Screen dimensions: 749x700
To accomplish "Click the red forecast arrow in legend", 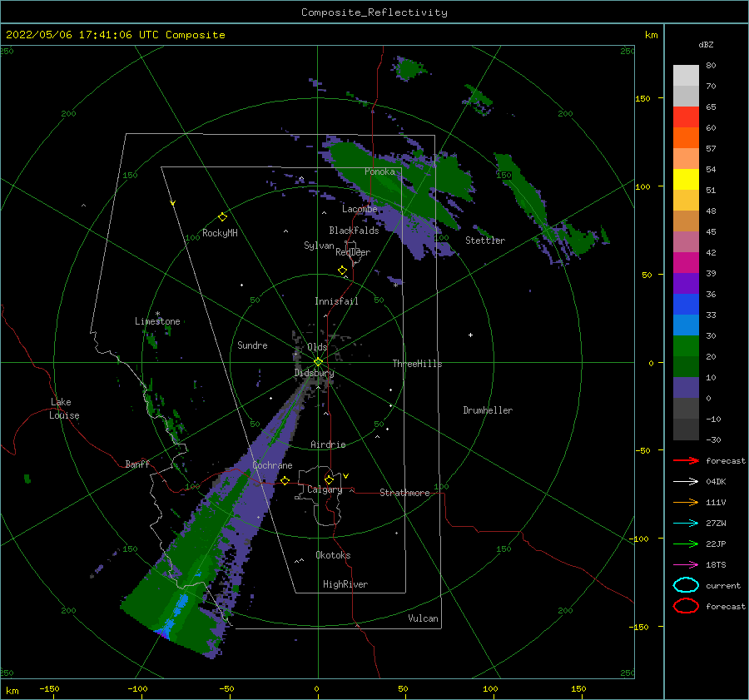I will [x=686, y=460].
